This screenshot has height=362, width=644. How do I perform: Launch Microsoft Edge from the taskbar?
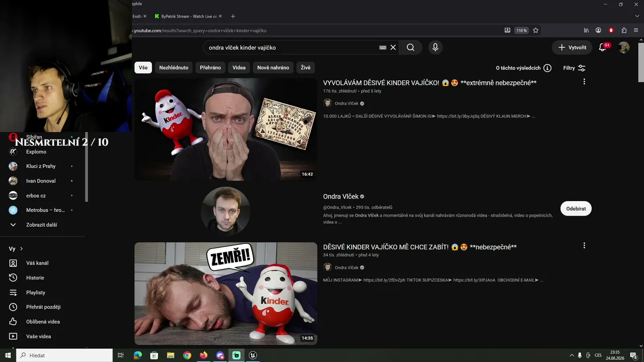click(138, 355)
